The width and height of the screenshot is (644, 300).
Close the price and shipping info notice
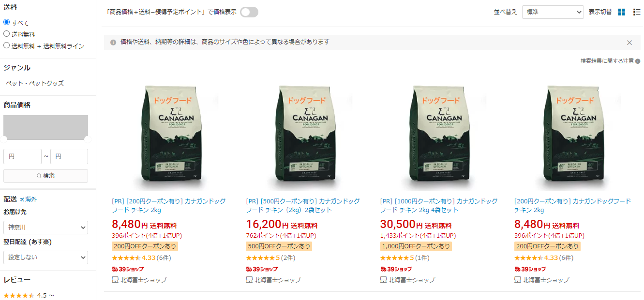pyautogui.click(x=629, y=43)
